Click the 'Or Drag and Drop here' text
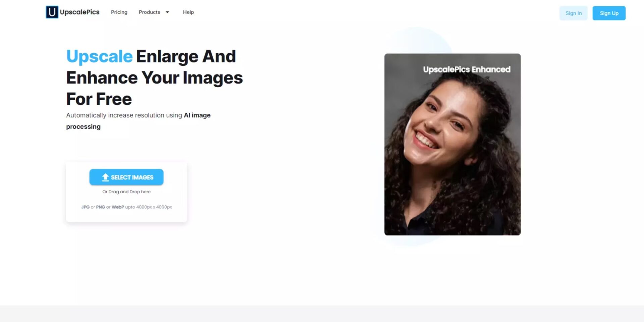Viewport: 644px width, 322px height. [x=126, y=192]
